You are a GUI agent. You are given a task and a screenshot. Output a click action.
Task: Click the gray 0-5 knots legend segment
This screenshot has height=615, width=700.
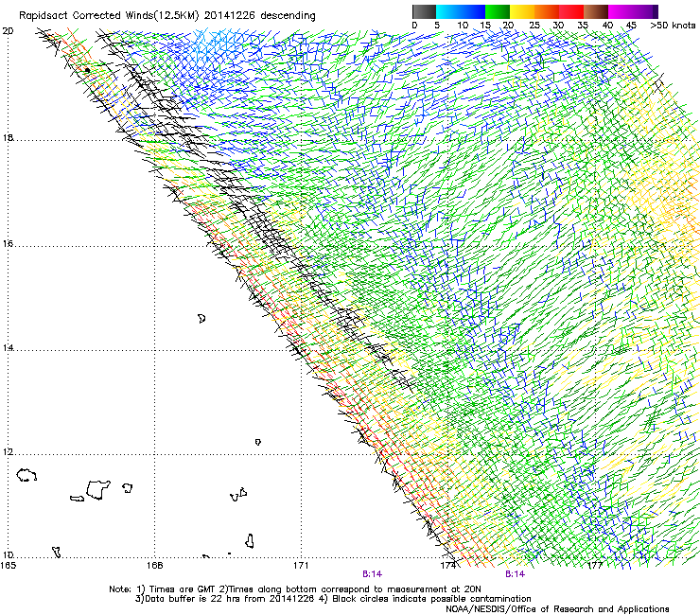[424, 11]
